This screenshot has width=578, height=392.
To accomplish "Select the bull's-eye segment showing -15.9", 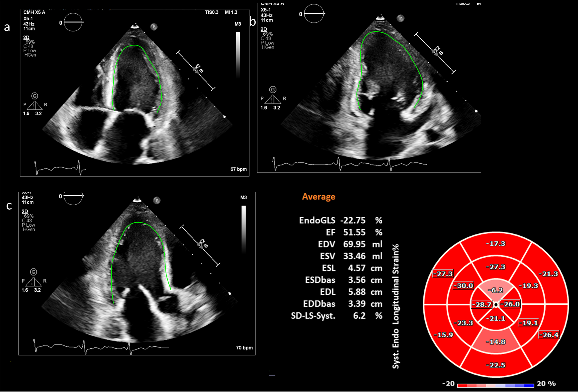I will 444,335.
